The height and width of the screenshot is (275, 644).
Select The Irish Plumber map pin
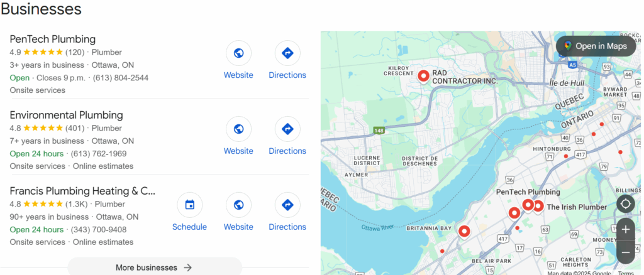[x=538, y=206]
